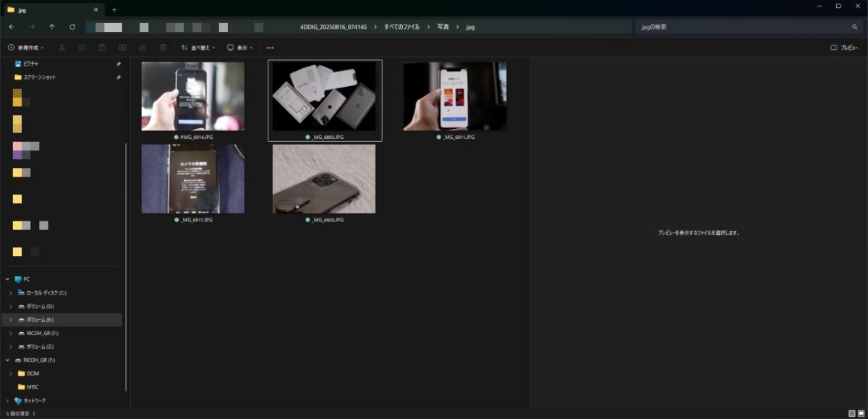
Task: Click file name _MG_6917.JPG
Action: click(x=197, y=219)
